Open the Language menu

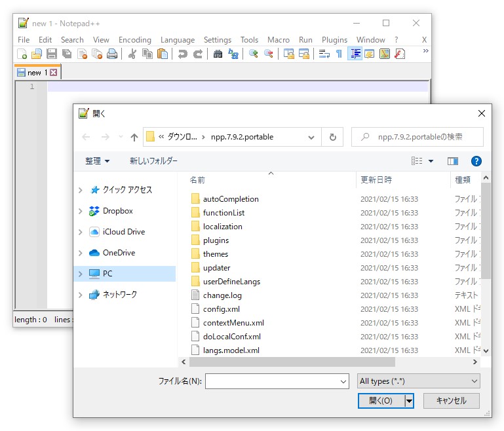point(178,40)
